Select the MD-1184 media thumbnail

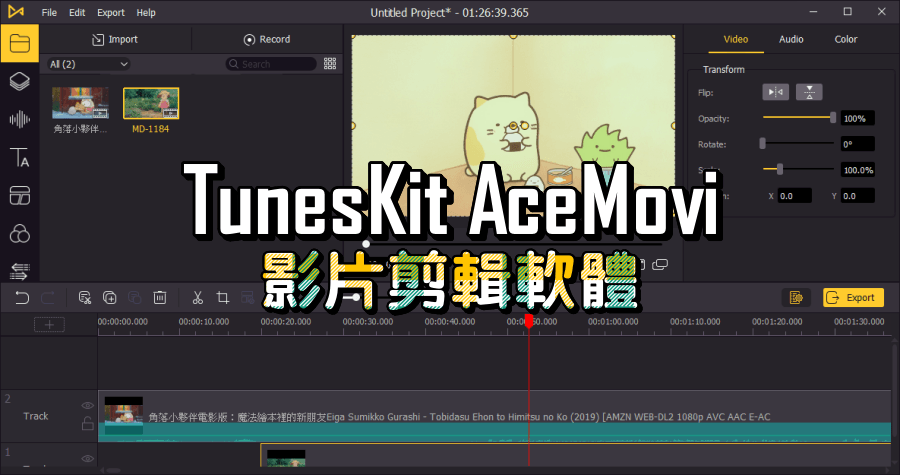tap(151, 103)
